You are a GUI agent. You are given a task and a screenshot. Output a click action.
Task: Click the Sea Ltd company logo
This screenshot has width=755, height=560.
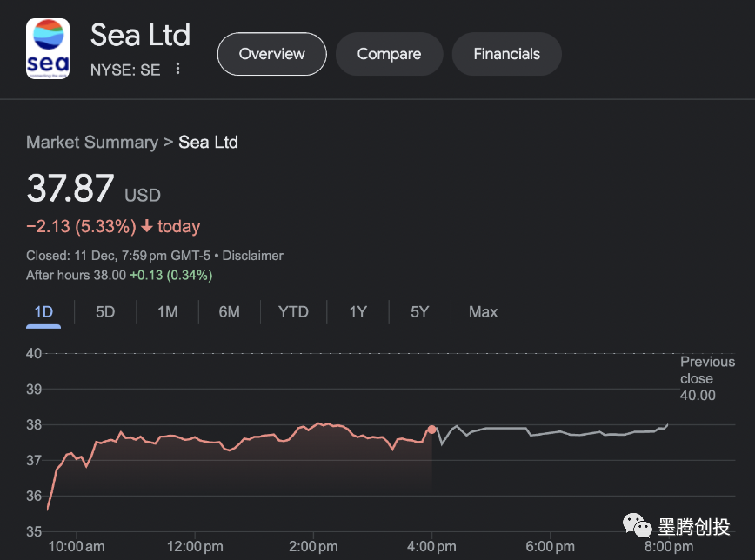(x=48, y=49)
